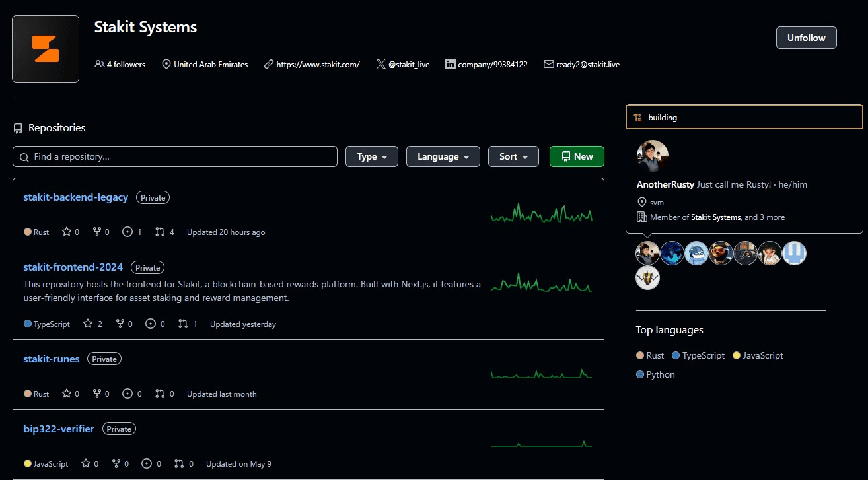Click the Find a repository search field
The image size is (868, 480).
tap(175, 156)
